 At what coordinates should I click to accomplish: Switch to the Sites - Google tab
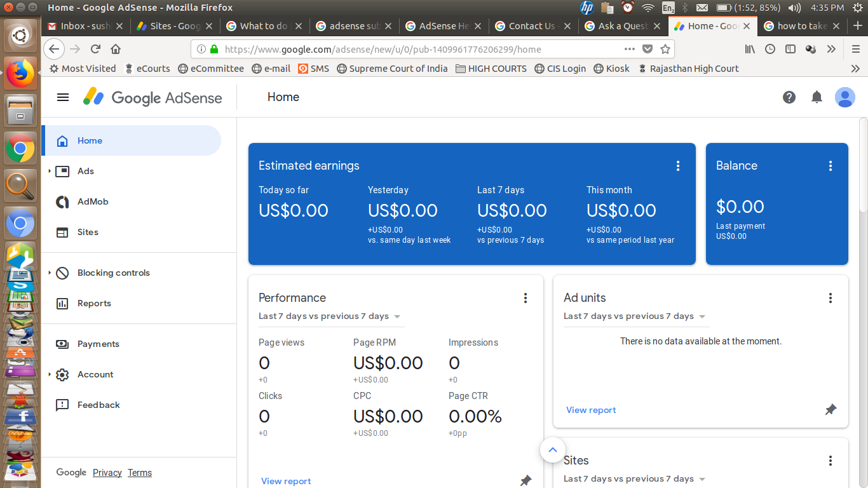(175, 26)
